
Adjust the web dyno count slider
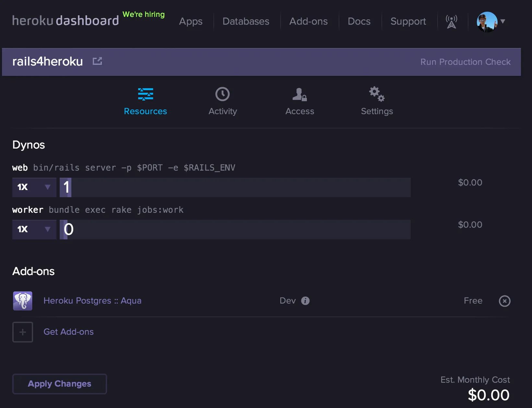[x=66, y=187]
